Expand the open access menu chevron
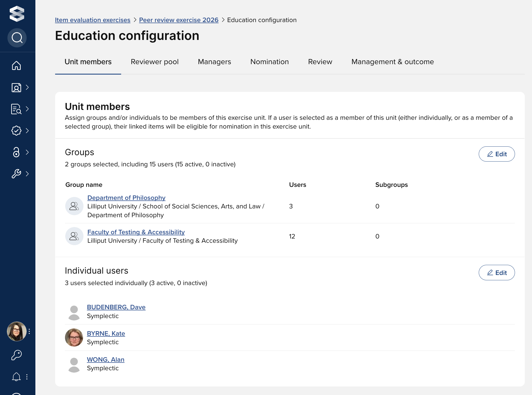 (27, 152)
